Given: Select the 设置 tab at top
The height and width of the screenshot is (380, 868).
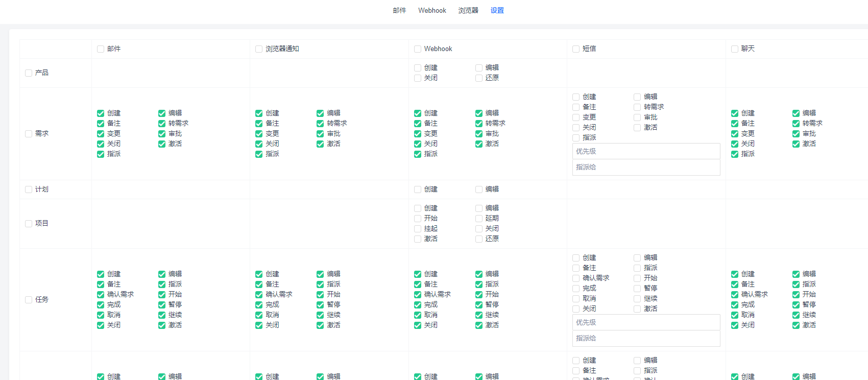Looking at the screenshot, I should pyautogui.click(x=497, y=10).
